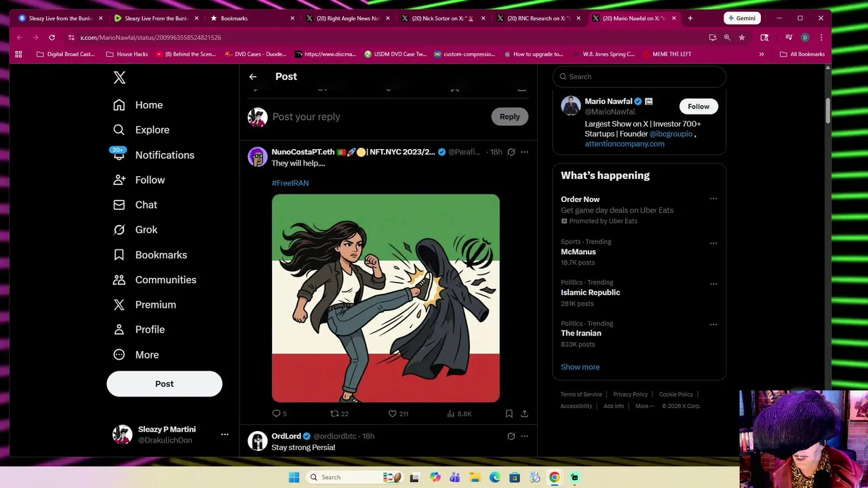Open more options on NunoCostaPT post
This screenshot has width=868, height=488.
point(524,152)
